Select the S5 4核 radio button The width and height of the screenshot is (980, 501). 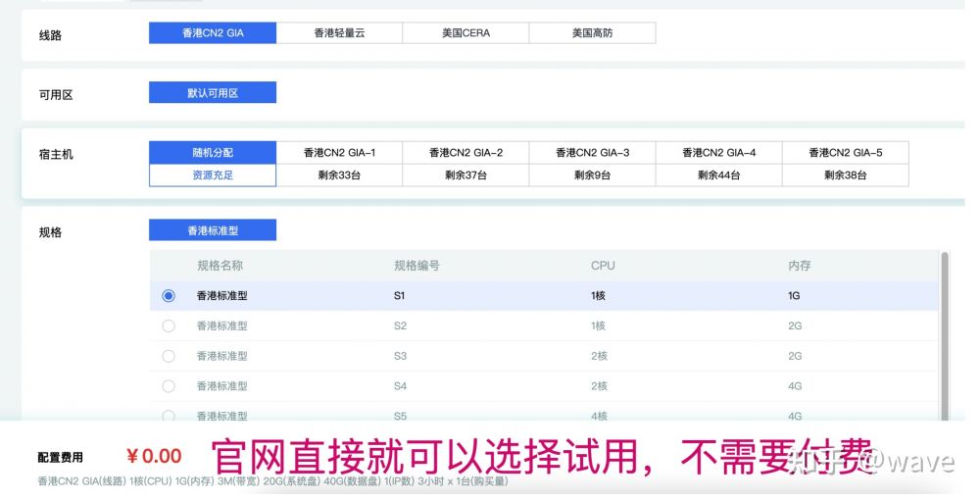[x=169, y=416]
